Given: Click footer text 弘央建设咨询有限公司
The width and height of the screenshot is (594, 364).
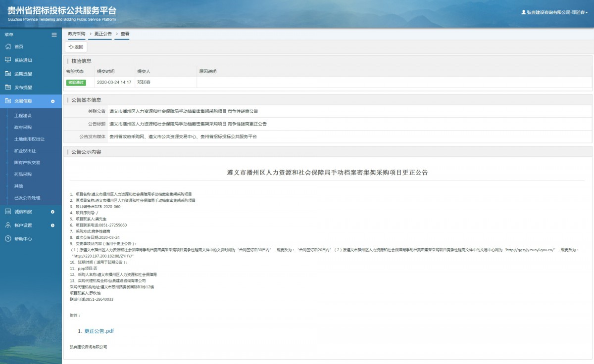Looking at the screenshot, I should pyautogui.click(x=88, y=347).
